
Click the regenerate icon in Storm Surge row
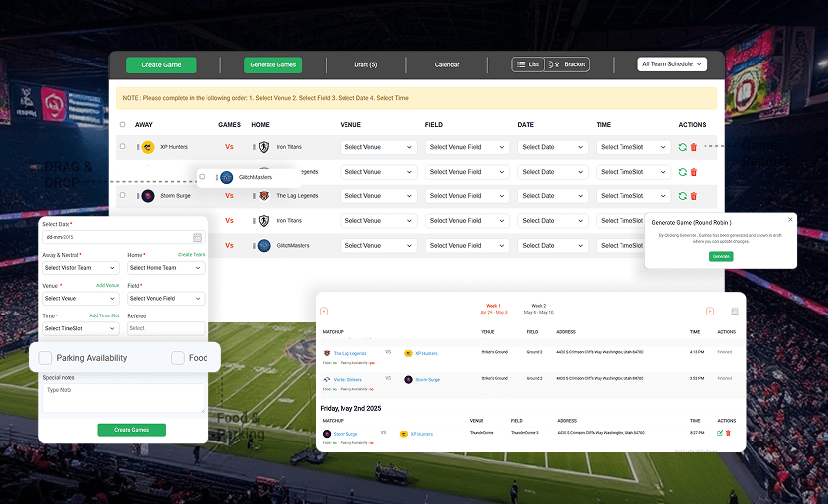pos(683,196)
